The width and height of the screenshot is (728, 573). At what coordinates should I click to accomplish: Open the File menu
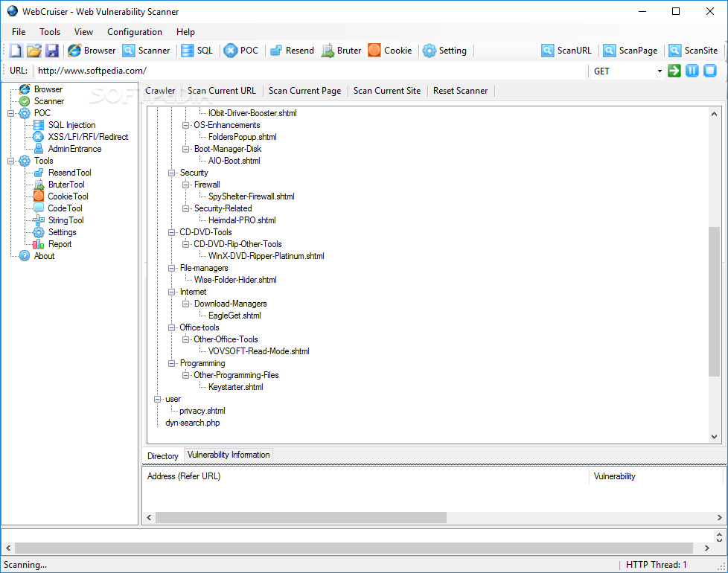click(19, 32)
